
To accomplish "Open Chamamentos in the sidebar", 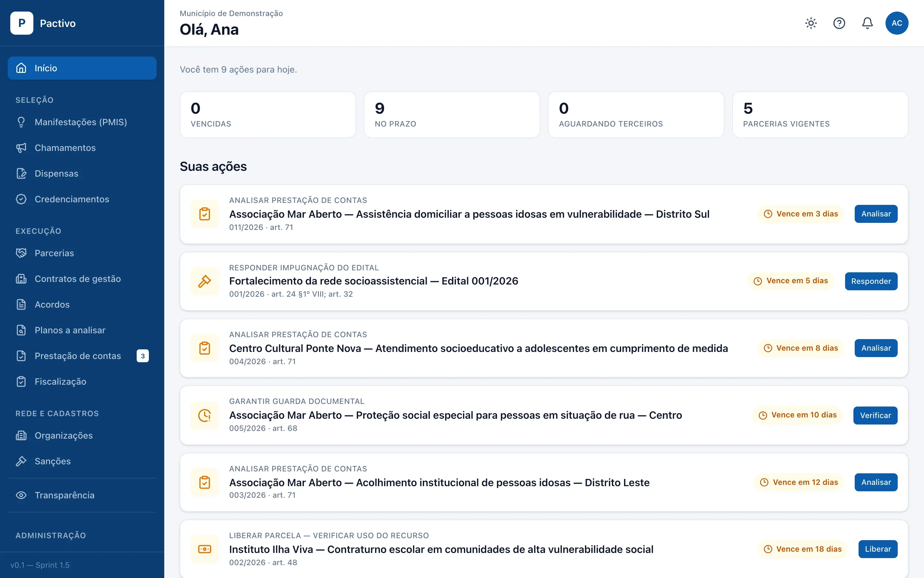I will [x=82, y=148].
